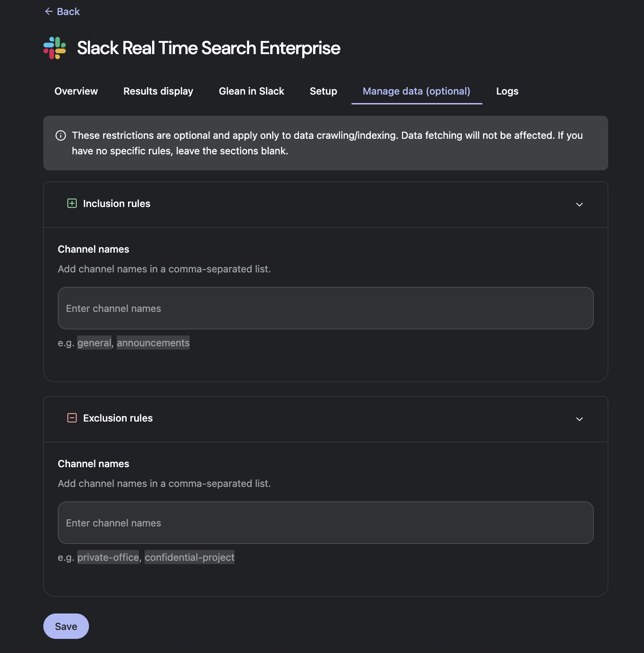Toggle the Inclusion rules section header

click(116, 203)
